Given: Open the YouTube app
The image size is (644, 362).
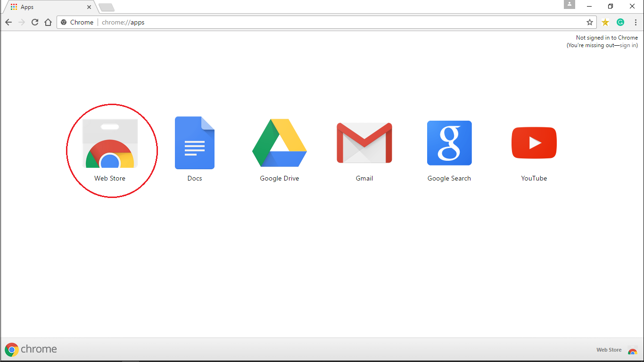Looking at the screenshot, I should (x=534, y=143).
